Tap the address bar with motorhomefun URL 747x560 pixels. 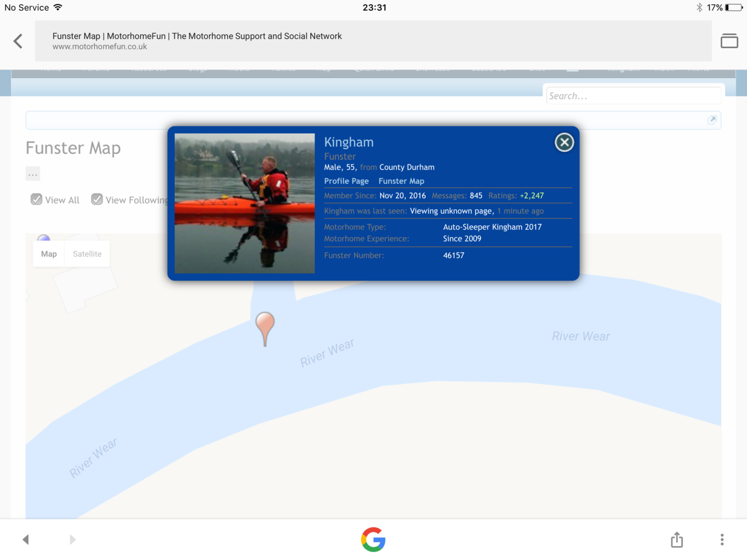373,41
